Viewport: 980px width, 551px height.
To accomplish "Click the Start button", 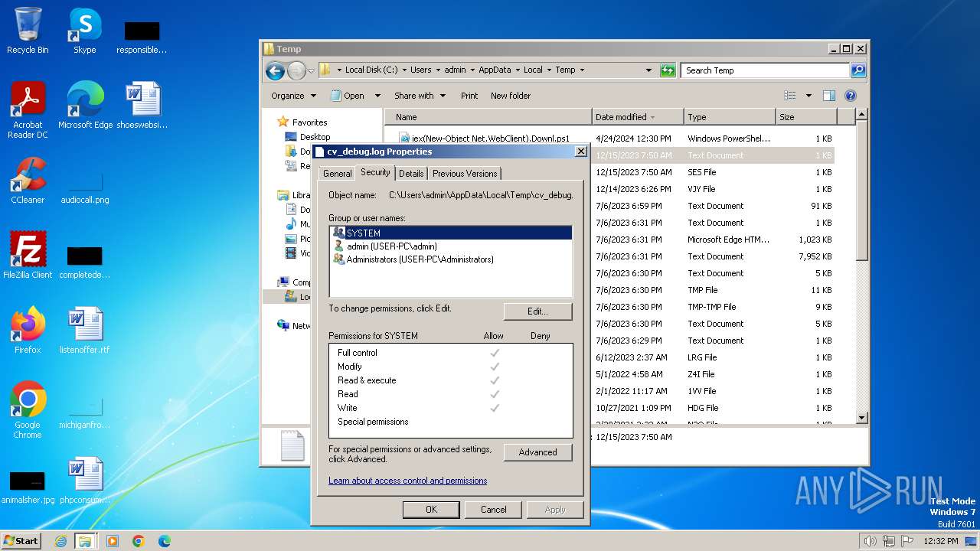I will (x=21, y=540).
